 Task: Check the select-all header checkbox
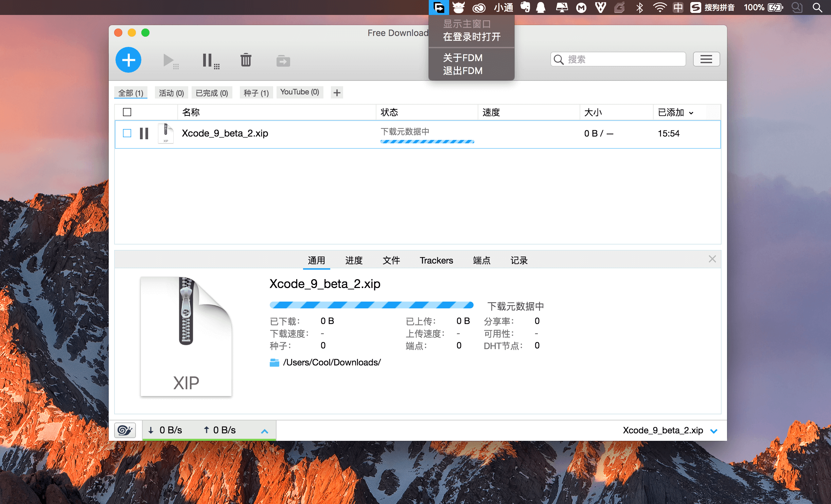(x=127, y=112)
